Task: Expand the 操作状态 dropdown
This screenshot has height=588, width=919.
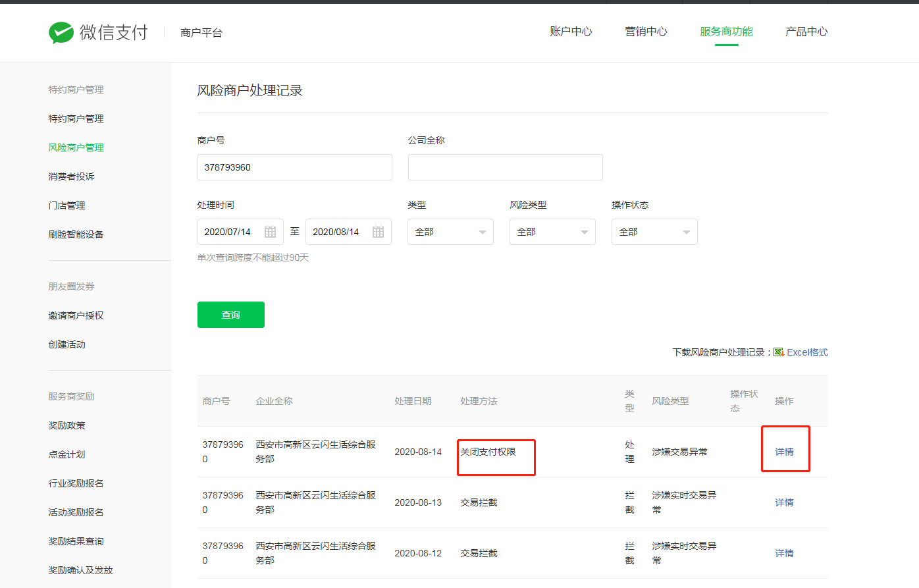Action: [654, 232]
